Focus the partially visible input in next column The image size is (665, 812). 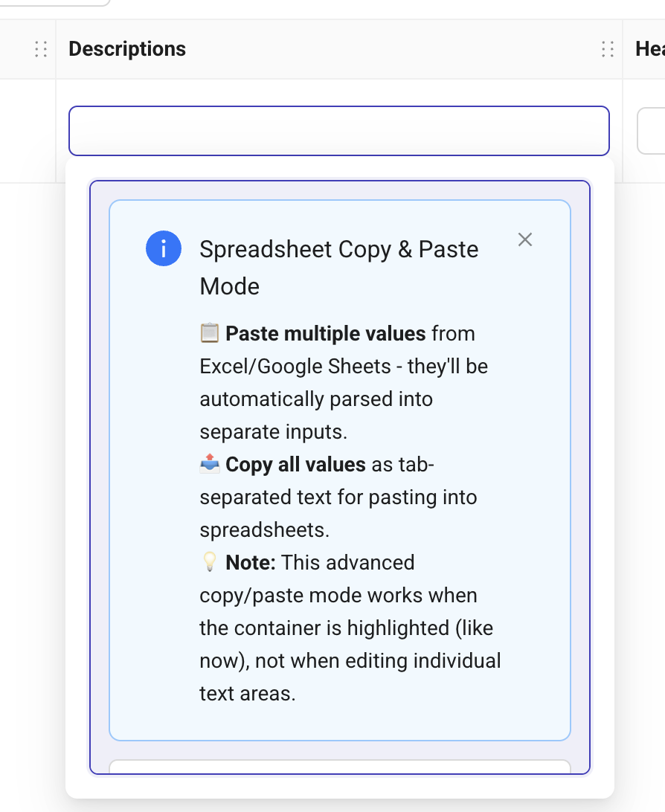(x=652, y=131)
